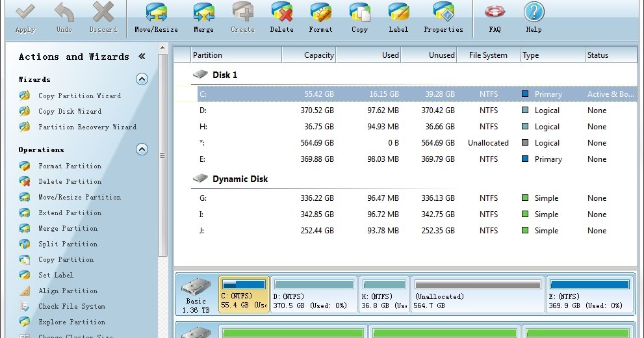The height and width of the screenshot is (338, 644).
Task: Click the Extend Partition sidebar icon
Action: pos(25,213)
